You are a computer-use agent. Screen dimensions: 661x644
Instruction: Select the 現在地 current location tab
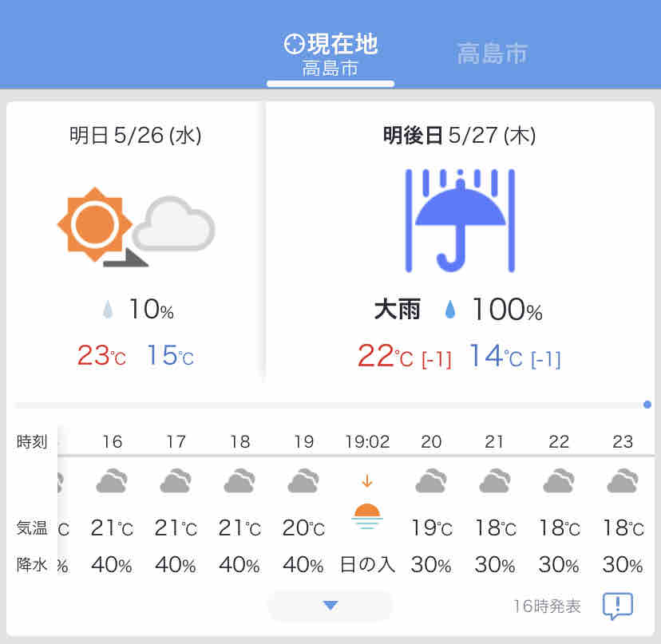[x=330, y=54]
